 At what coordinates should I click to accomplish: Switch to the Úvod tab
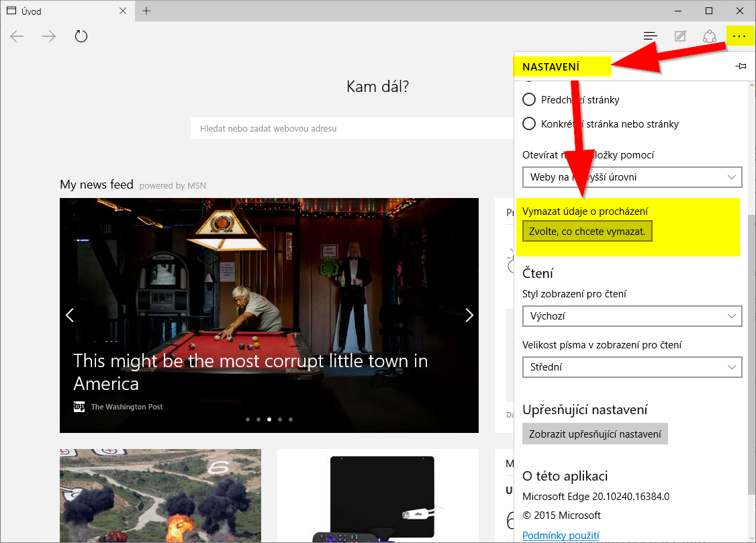coord(68,11)
